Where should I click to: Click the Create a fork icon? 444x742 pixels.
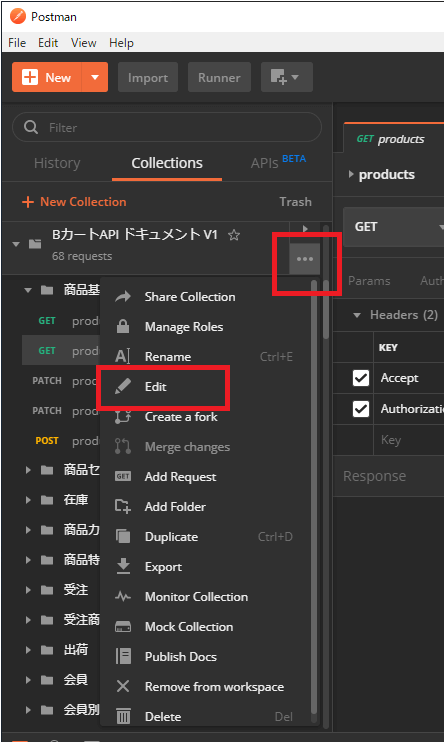[123, 416]
